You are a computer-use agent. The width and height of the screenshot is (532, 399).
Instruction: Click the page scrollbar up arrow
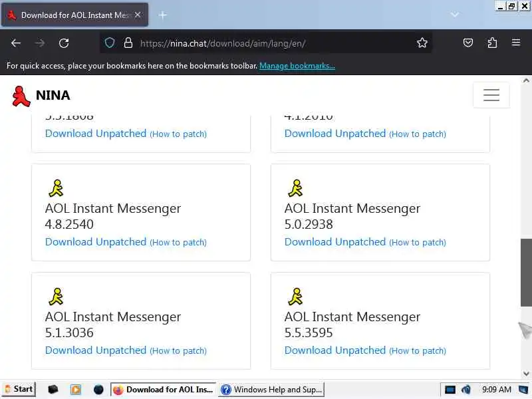(x=526, y=80)
